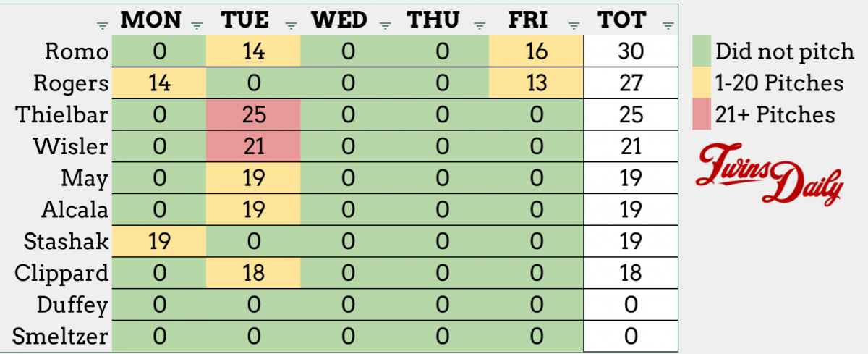The width and height of the screenshot is (868, 354).
Task: Open the filter dropdown for the MON column
Action: (196, 26)
